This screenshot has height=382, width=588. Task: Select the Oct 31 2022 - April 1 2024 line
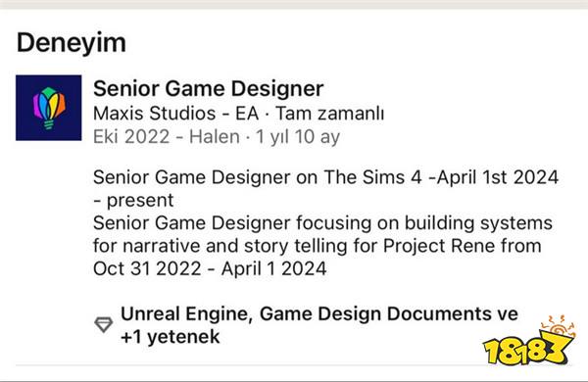[210, 268]
